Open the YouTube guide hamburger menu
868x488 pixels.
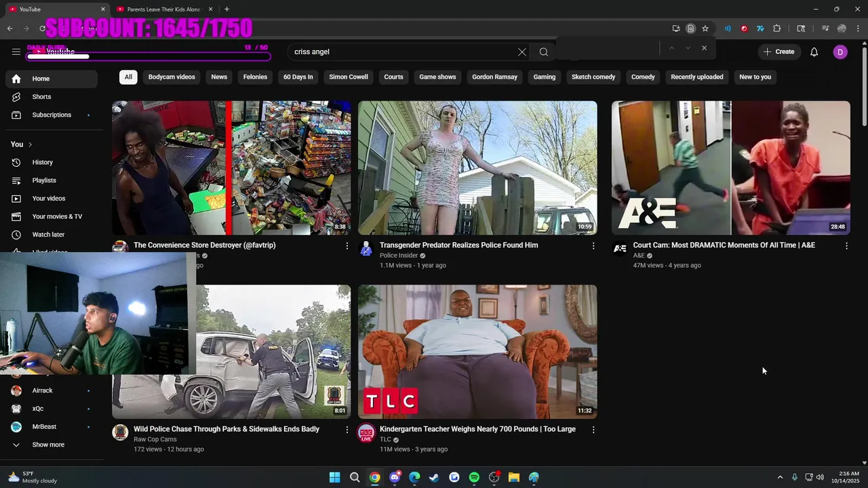(16, 52)
